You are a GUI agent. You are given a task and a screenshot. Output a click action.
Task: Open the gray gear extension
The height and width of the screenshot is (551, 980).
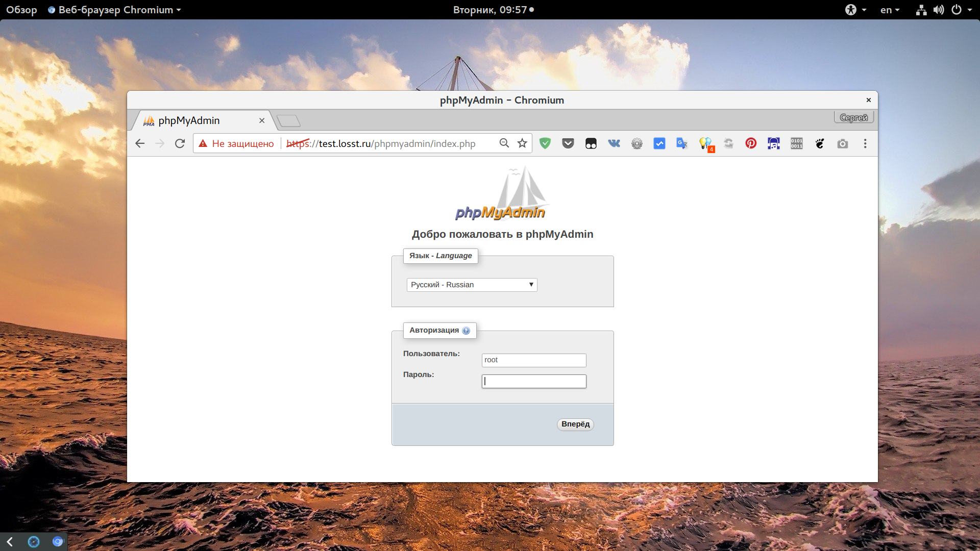point(637,143)
